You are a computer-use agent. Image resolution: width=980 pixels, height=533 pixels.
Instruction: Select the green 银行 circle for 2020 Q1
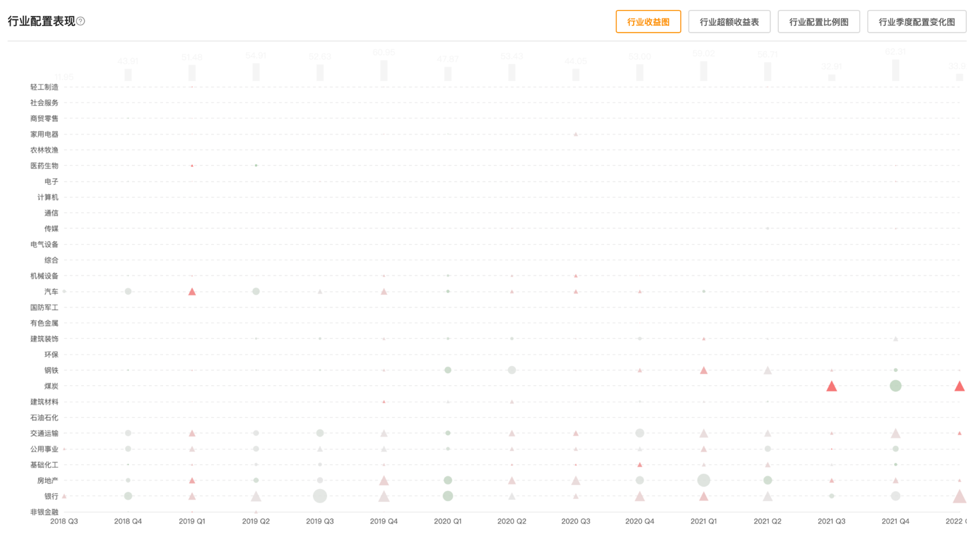[448, 496]
